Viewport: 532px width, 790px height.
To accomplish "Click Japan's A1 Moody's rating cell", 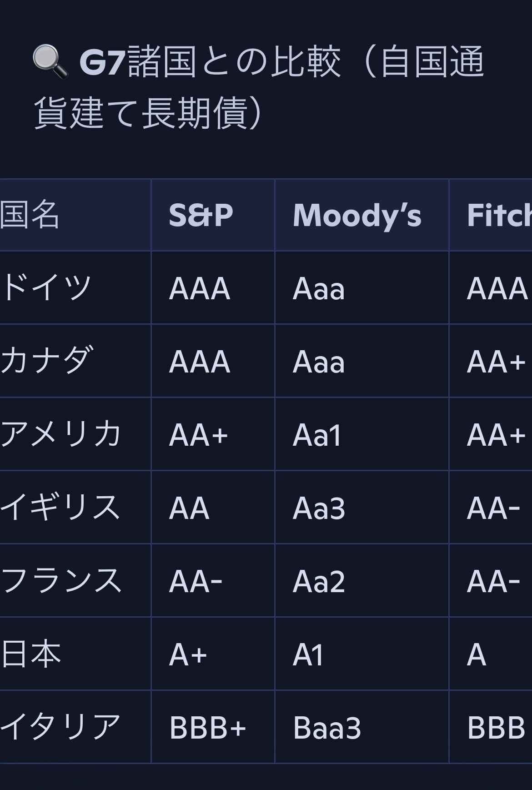I will pyautogui.click(x=308, y=655).
